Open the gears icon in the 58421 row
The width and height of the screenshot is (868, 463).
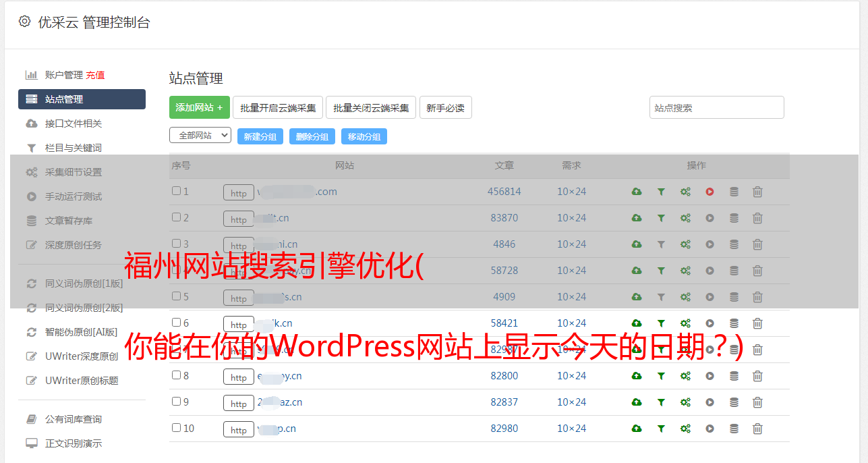pyautogui.click(x=685, y=323)
